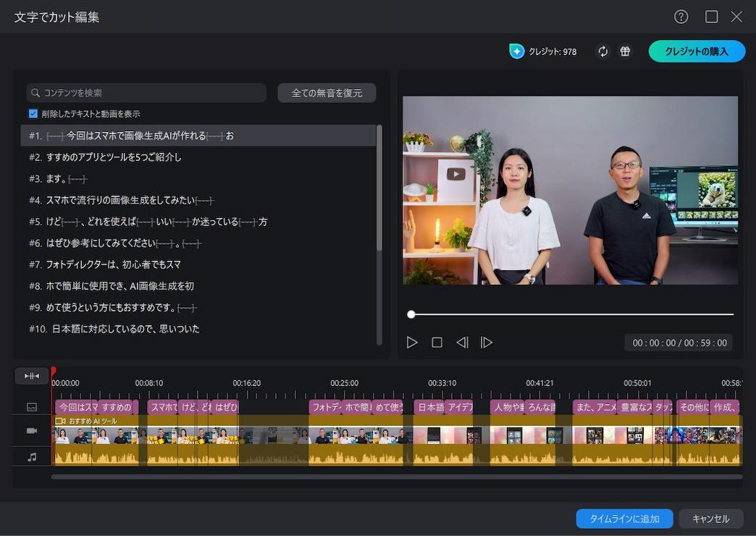Screen dimensions: 756x536
Task: Toggle the 削除したテキストと動画を表示 checkbox
Action: tap(31, 113)
